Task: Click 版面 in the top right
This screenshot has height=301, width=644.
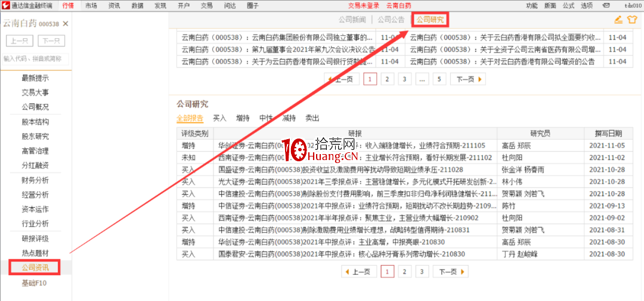Action: pos(550,5)
